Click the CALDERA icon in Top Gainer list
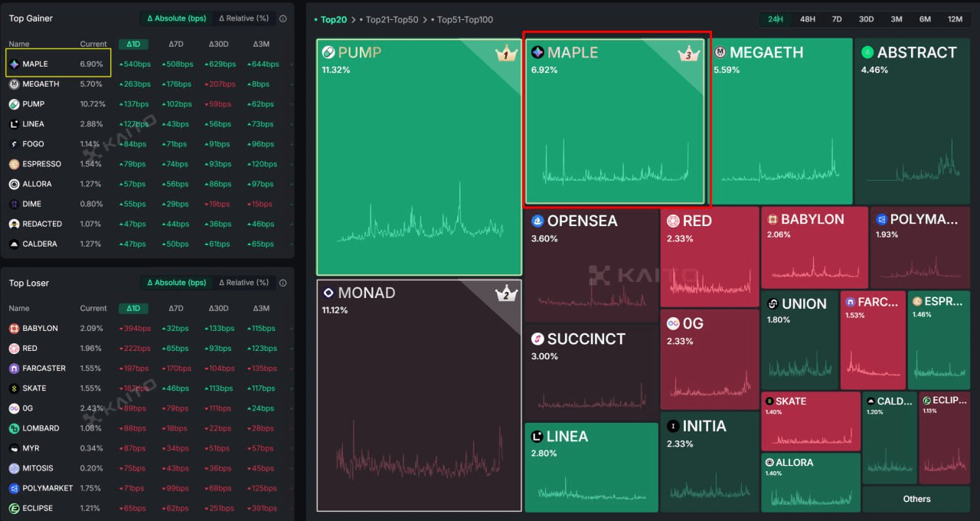Image resolution: width=980 pixels, height=521 pixels. [15, 244]
